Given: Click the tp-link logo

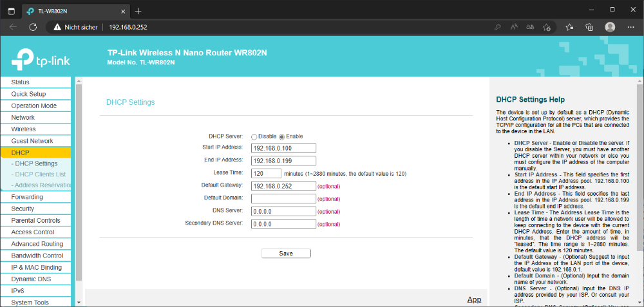Looking at the screenshot, I should [x=41, y=60].
